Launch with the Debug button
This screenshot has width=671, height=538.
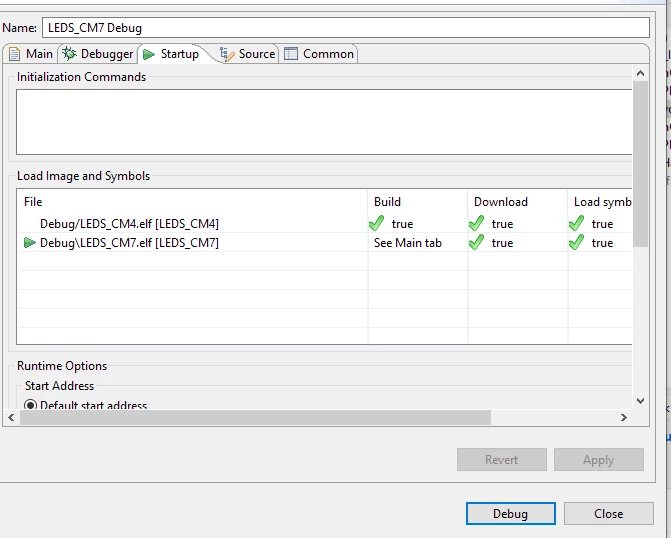pos(511,514)
